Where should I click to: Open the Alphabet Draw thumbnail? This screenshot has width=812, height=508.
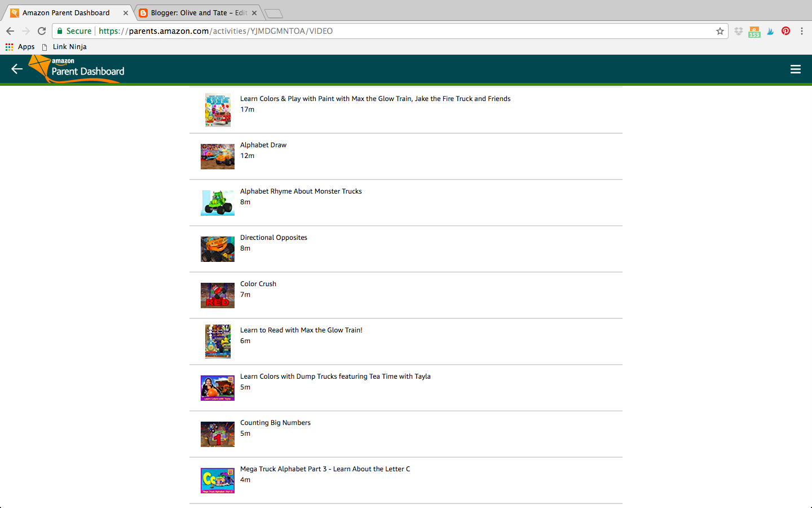218,156
